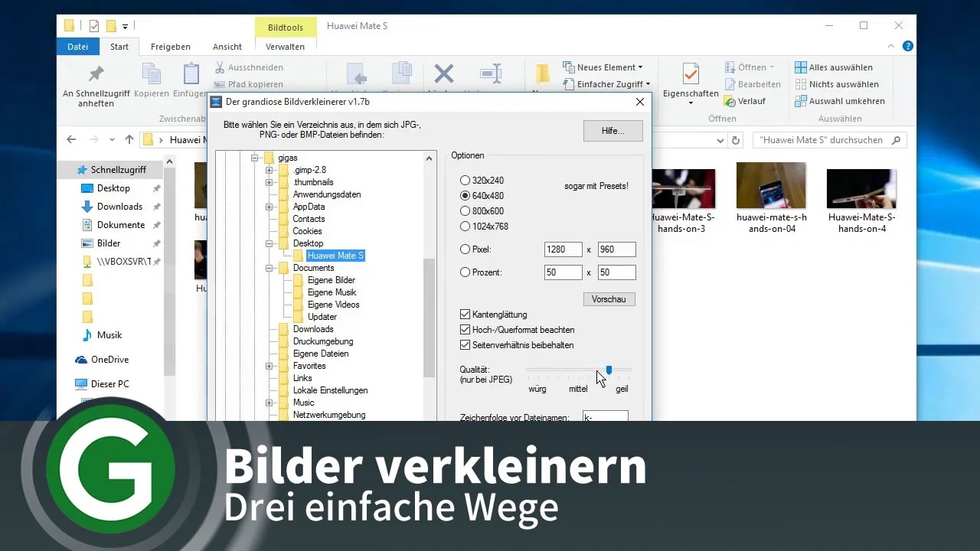Select thumbnail huawei-mate-s-hands-on-04
Image resolution: width=980 pixels, height=551 pixels.
(x=772, y=198)
